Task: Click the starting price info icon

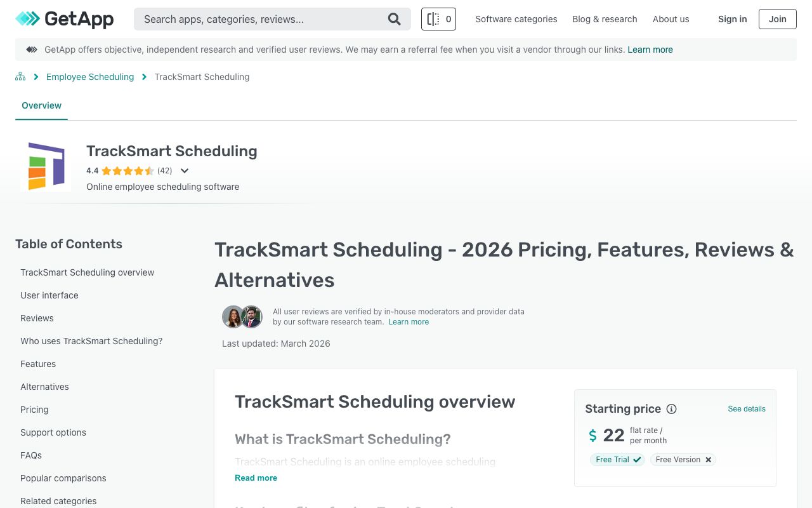Action: [671, 409]
